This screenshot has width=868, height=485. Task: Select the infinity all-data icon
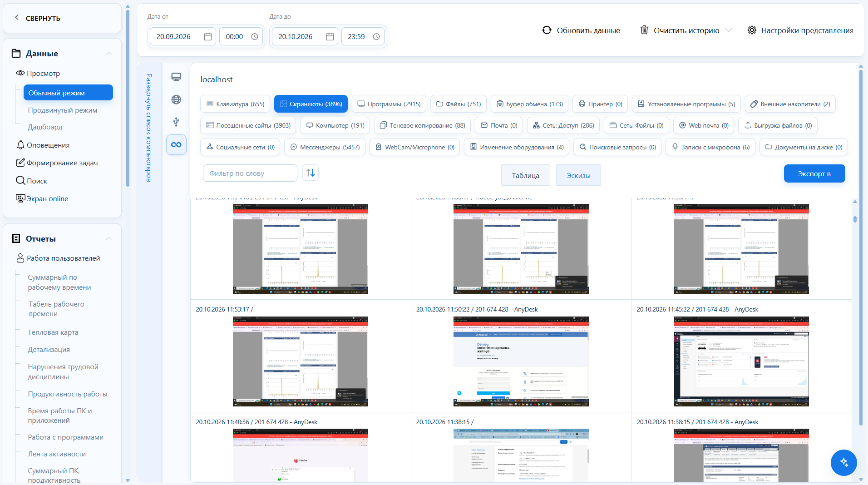tap(176, 144)
